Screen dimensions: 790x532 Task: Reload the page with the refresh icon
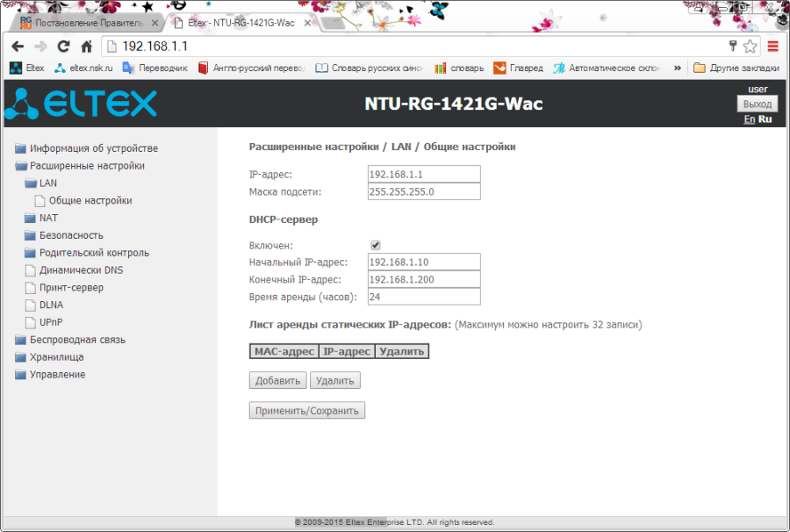click(63, 47)
